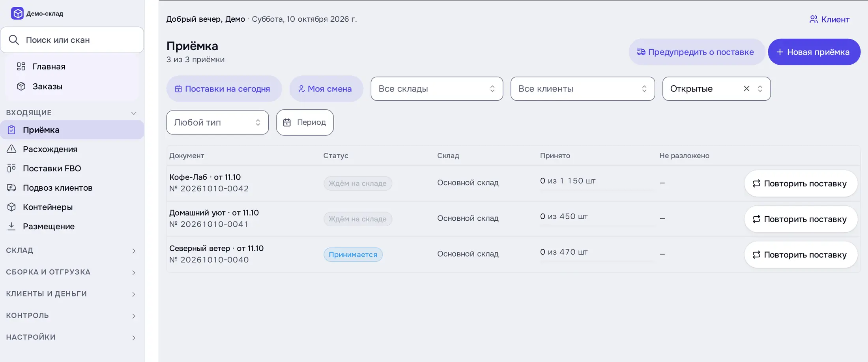Click Новая приёмка button
Screen dimensions: 868x362
coord(814,52)
